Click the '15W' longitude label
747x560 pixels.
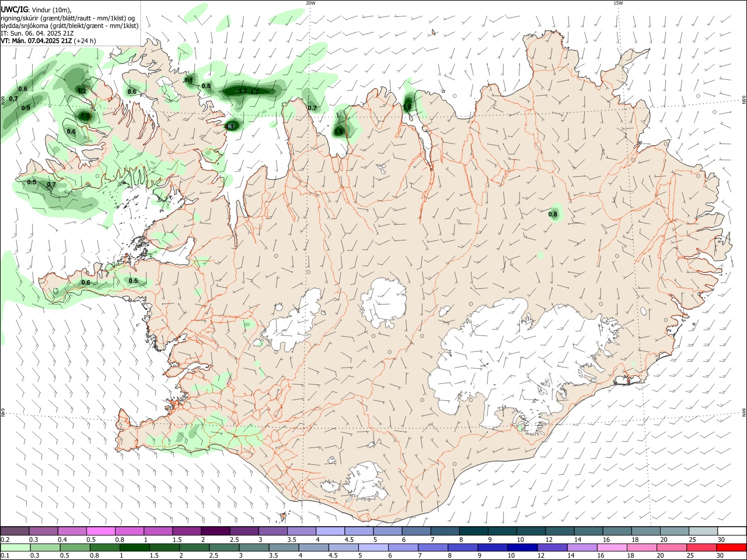click(x=618, y=3)
